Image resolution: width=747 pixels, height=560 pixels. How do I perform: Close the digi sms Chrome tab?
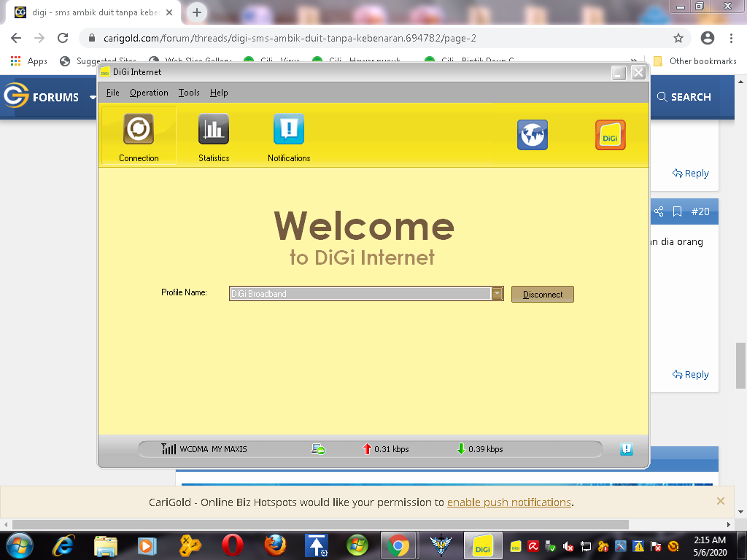169,12
